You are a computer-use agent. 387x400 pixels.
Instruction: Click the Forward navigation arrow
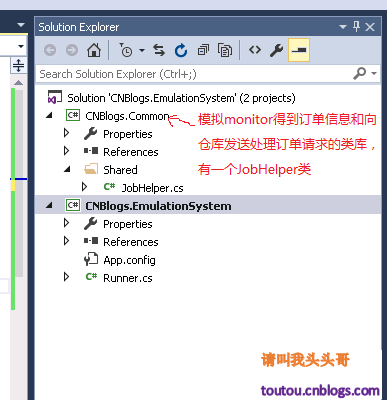(72, 50)
